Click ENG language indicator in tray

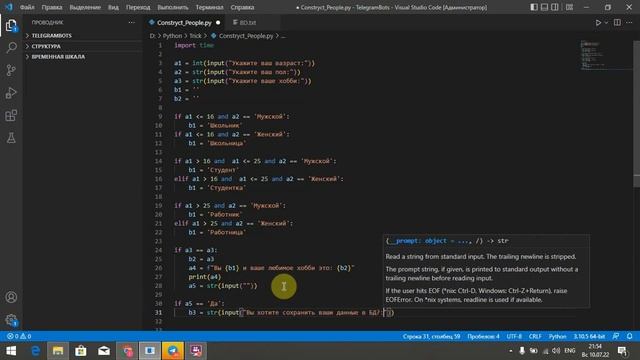tap(569, 351)
